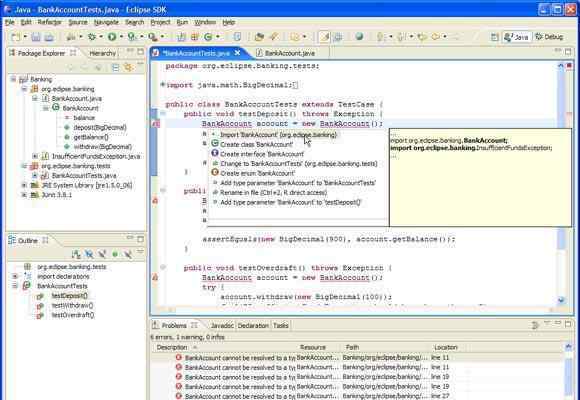
Task: Open the Outline view menu icon
Action: [x=140, y=252]
